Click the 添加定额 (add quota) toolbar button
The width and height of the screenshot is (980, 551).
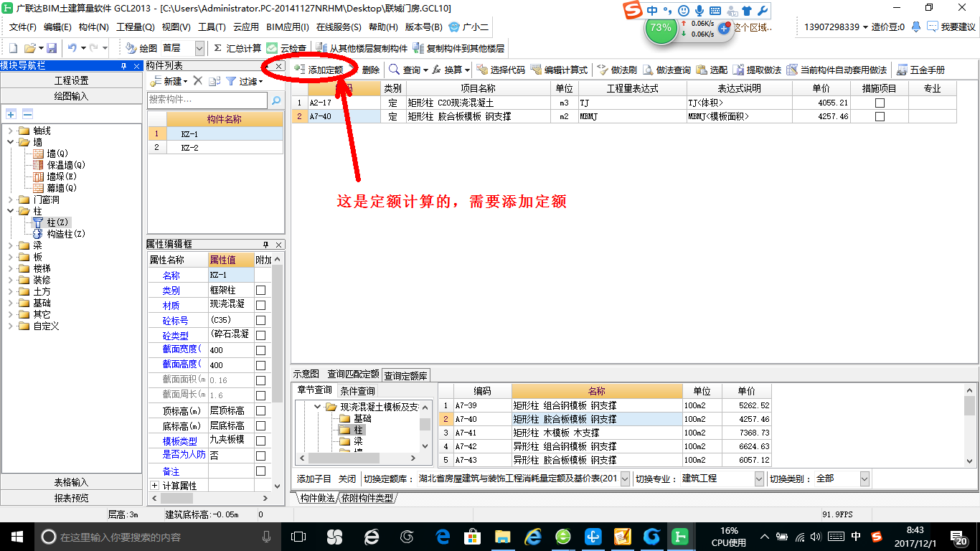319,70
